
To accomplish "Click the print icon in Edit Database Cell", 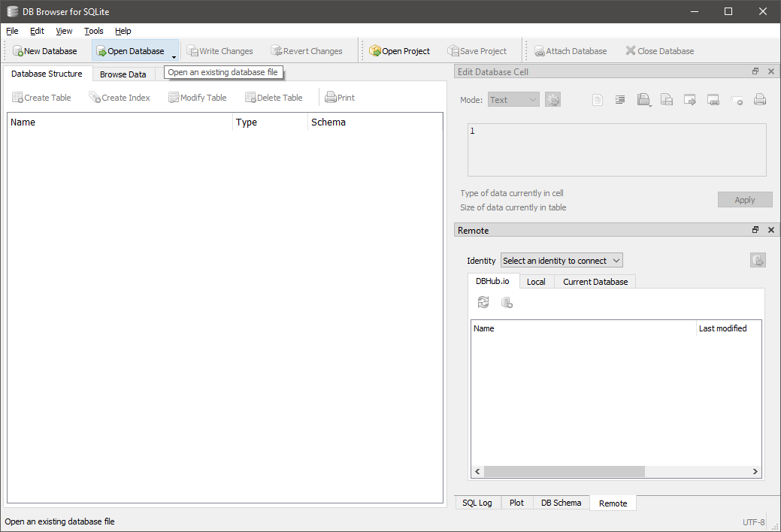I will (x=759, y=100).
